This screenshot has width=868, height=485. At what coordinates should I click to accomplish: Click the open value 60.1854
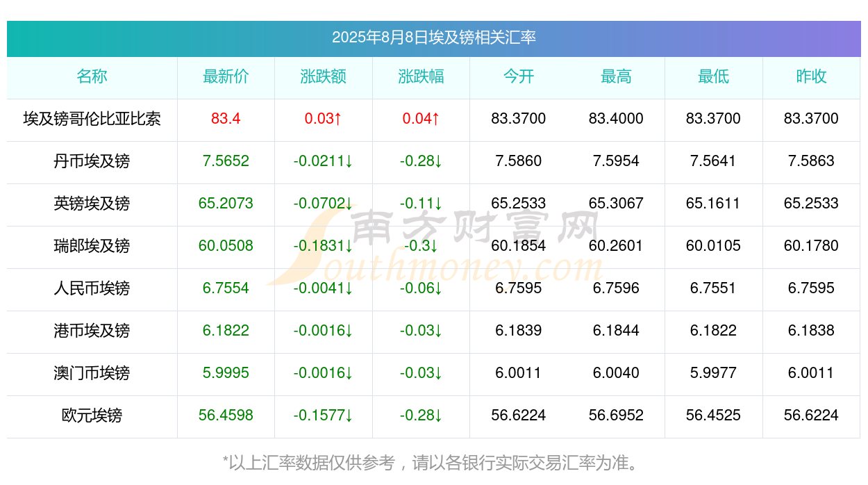(x=519, y=246)
